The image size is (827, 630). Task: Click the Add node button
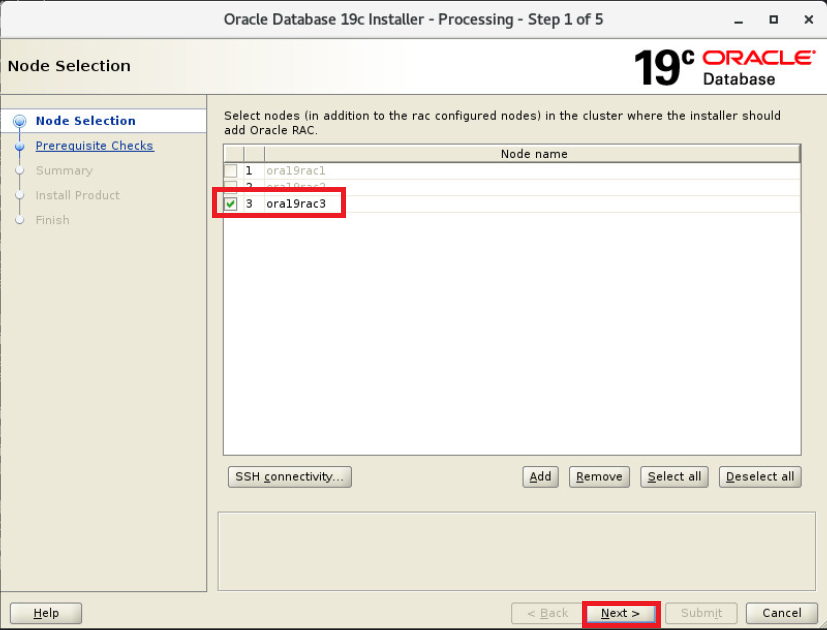pyautogui.click(x=540, y=477)
